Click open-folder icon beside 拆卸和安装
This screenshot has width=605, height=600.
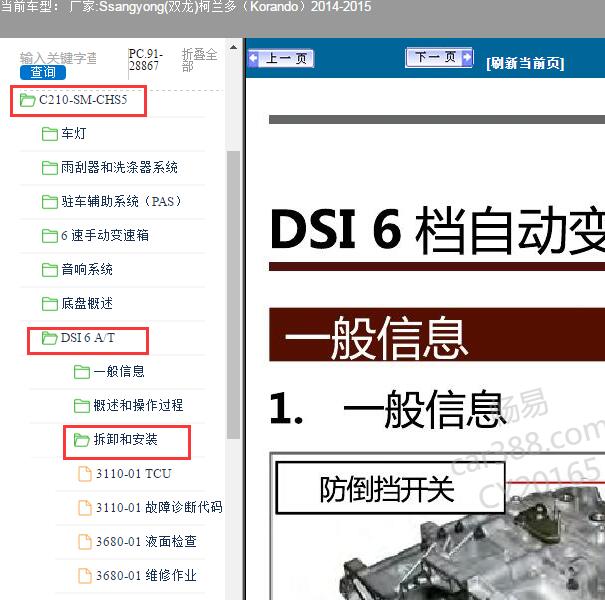point(81,440)
